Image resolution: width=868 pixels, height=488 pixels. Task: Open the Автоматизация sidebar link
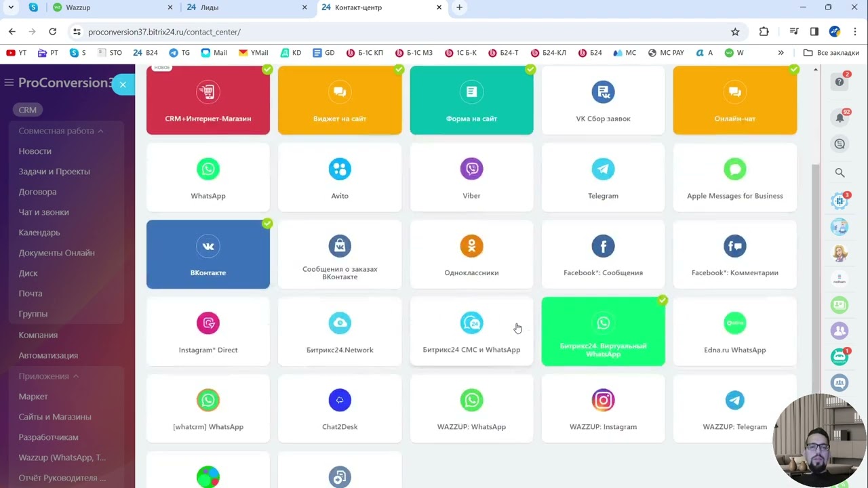(x=48, y=355)
